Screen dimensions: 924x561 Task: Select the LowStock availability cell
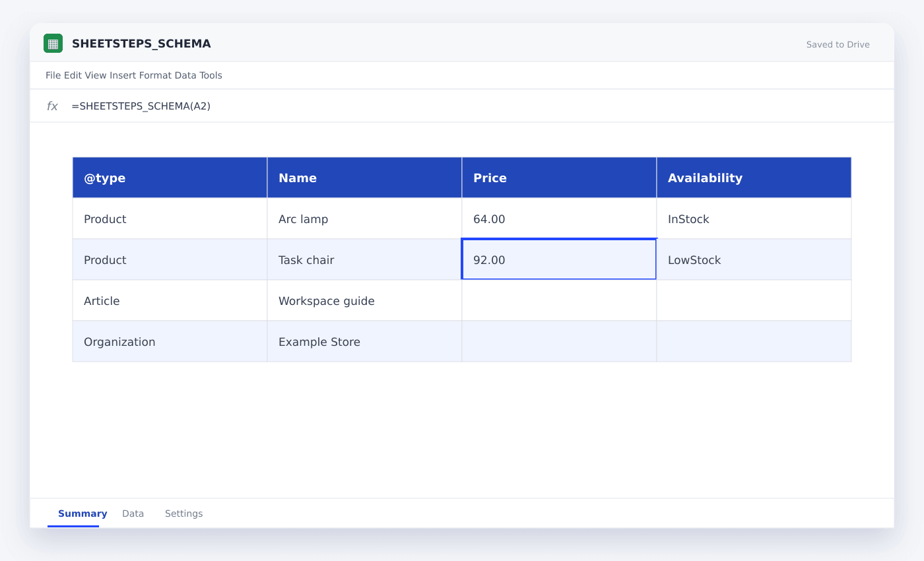pyautogui.click(x=754, y=259)
